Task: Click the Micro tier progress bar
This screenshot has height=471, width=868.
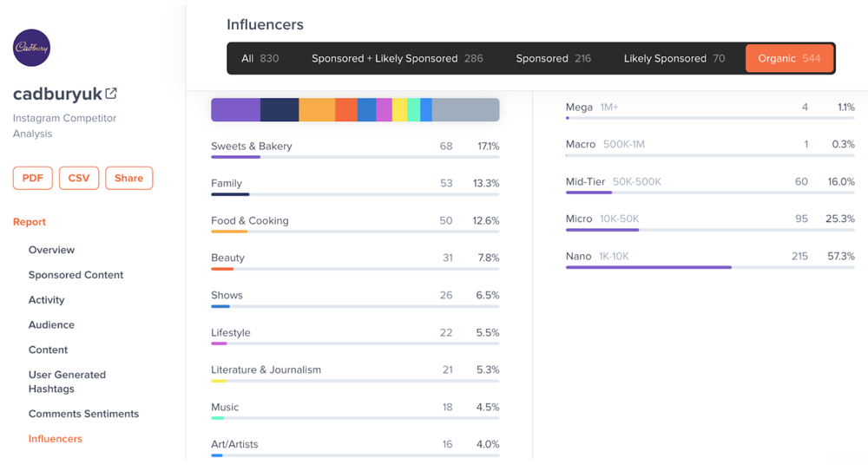Action: pyautogui.click(x=710, y=230)
